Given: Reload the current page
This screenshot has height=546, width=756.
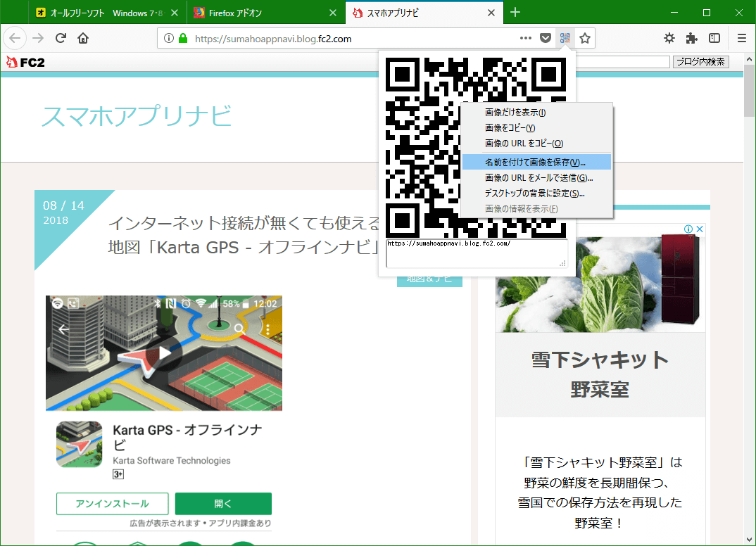Looking at the screenshot, I should (61, 38).
